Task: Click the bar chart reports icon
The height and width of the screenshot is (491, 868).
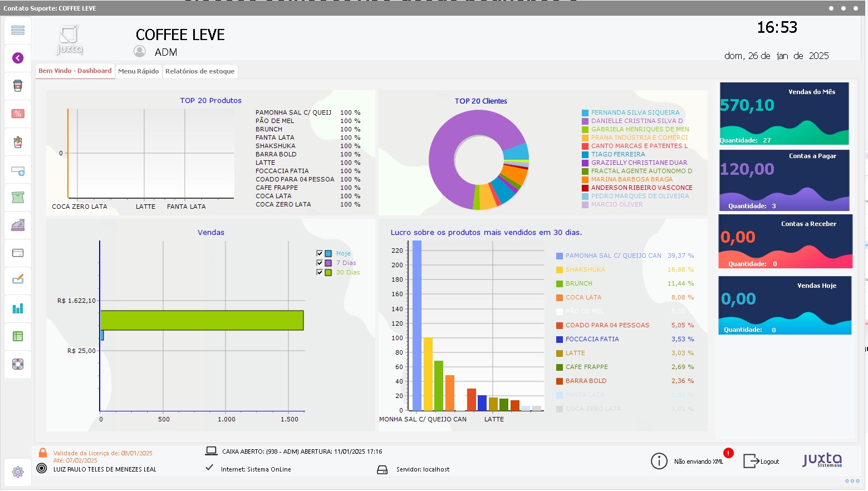Action: (x=18, y=308)
